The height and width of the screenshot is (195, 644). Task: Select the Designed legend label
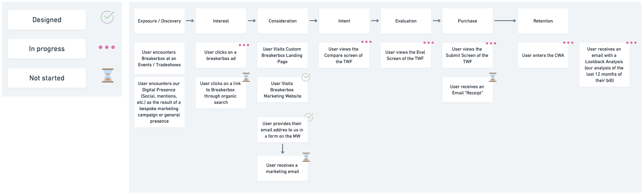[47, 20]
